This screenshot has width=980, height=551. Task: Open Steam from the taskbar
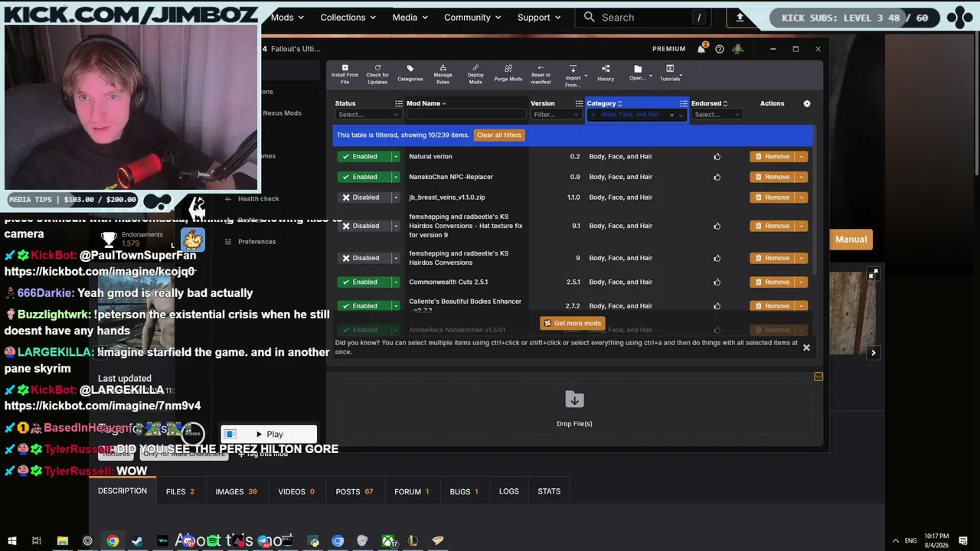pyautogui.click(x=137, y=541)
